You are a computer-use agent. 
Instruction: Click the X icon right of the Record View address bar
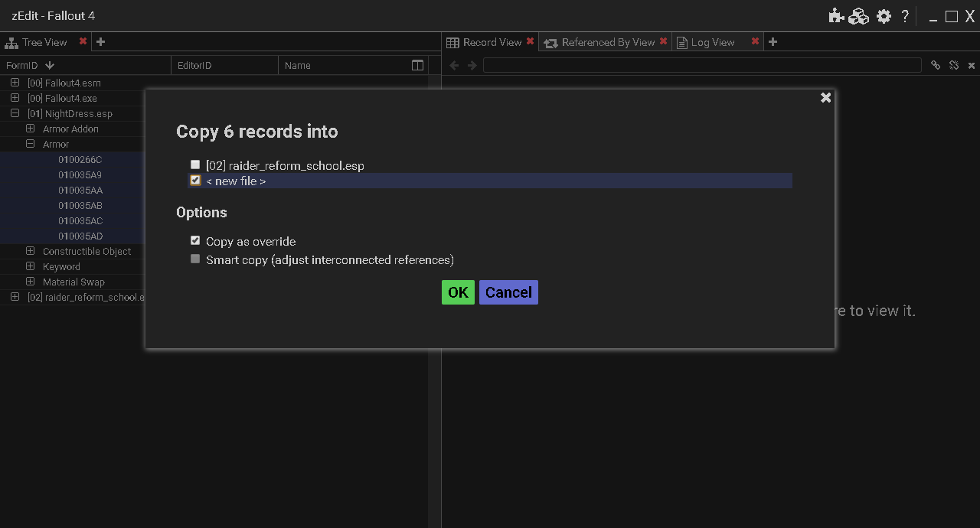click(x=972, y=66)
